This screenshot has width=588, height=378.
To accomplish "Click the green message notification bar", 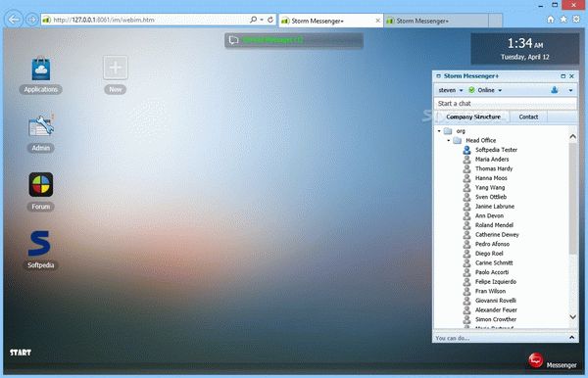I will point(294,40).
